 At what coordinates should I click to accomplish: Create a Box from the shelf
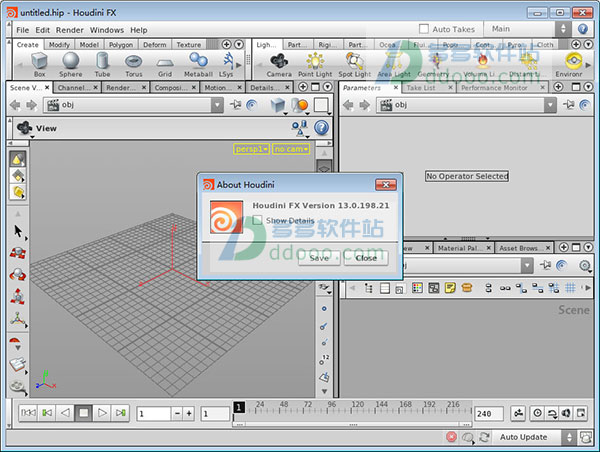[x=39, y=64]
